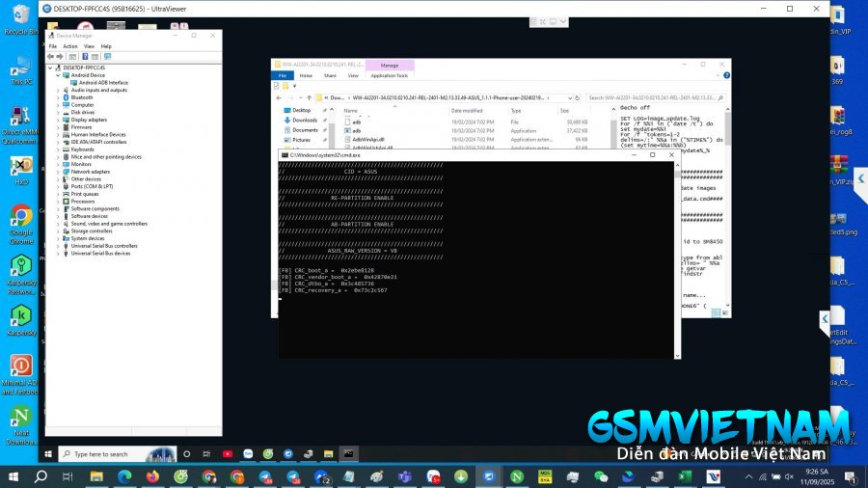Expand Explorer ribbon chevron
Viewport: 868px width, 488px height.
pos(718,75)
